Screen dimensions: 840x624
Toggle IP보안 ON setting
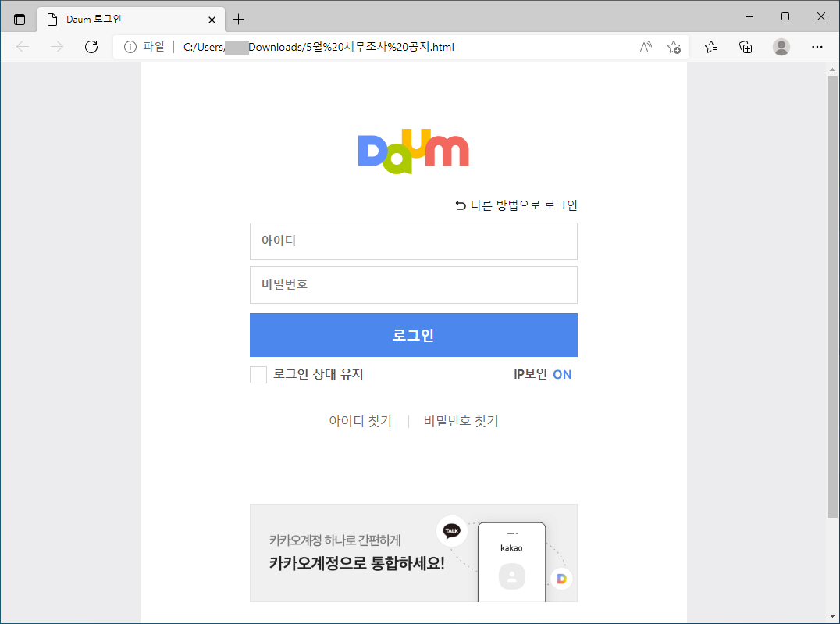543,374
